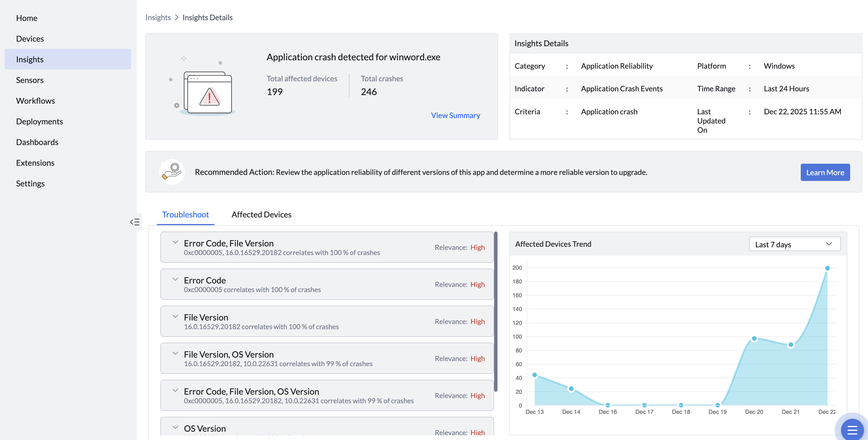The width and height of the screenshot is (868, 440).
Task: Click the Dec 22 data point on trend chart
Action: (827, 268)
